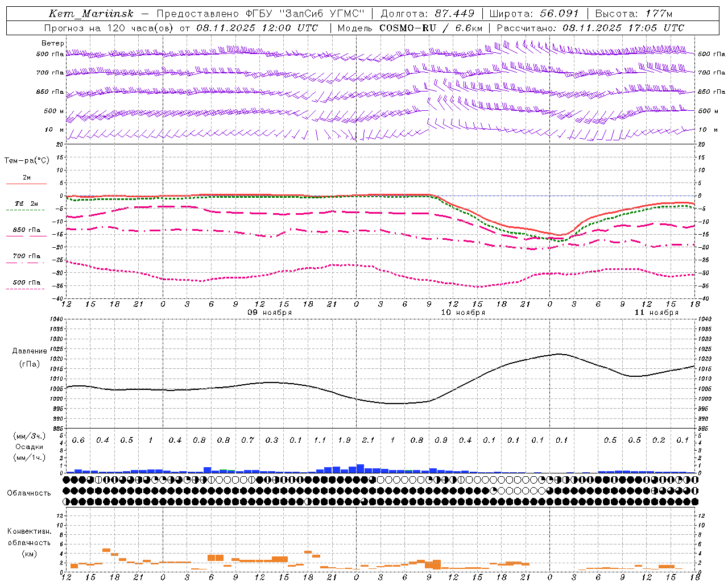Image resolution: width=728 pixels, height=582 pixels.
Task: Click the 'Ветер' wind panel label
Action: [53, 43]
